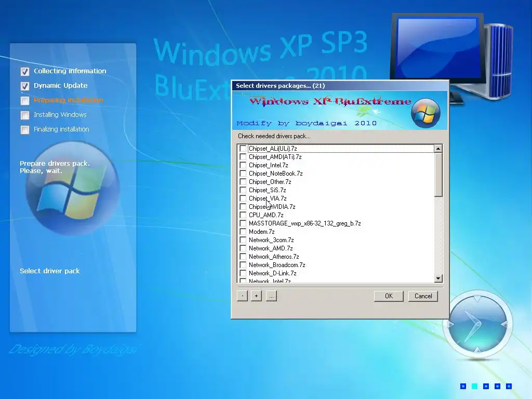Enable the CPU_AMD.7z checkbox
This screenshot has height=399, width=532.
(243, 215)
